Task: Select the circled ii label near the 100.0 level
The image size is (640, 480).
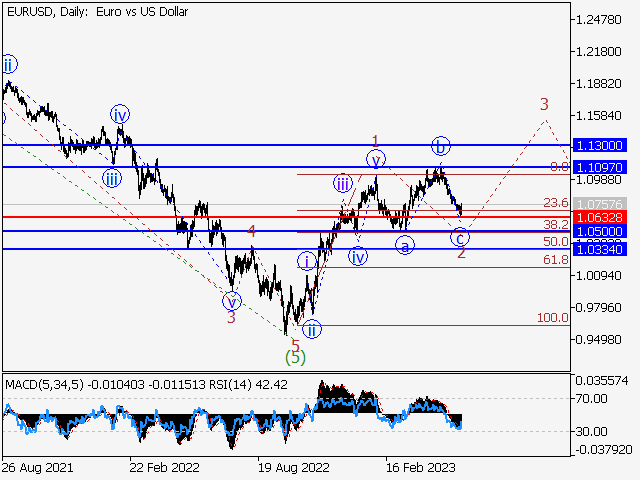Action: (x=312, y=329)
